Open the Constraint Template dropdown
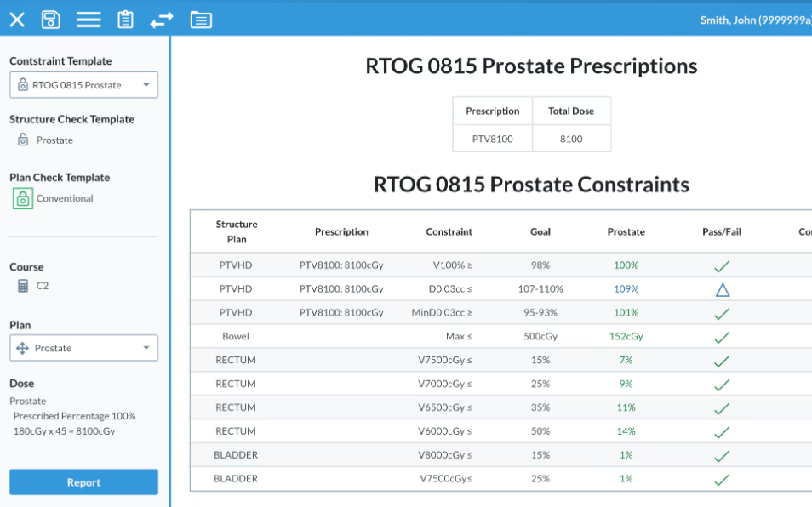 click(x=84, y=85)
